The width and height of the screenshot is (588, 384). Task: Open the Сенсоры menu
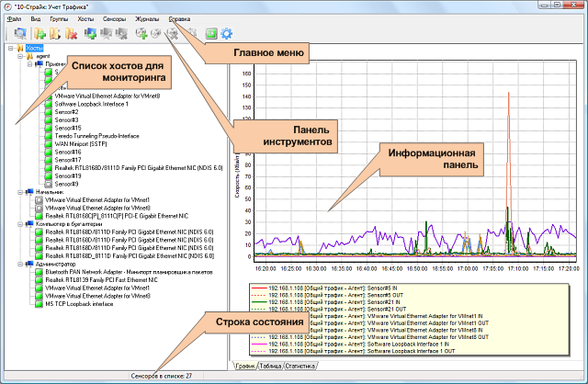[117, 18]
